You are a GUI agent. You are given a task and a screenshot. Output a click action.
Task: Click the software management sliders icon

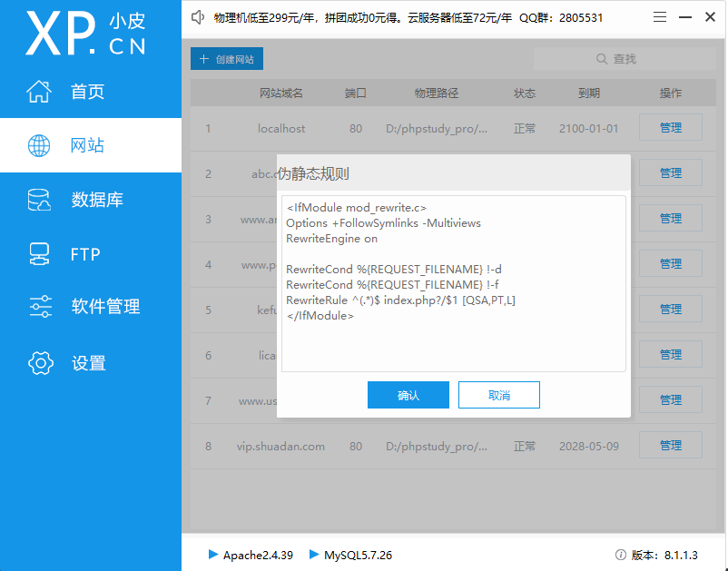click(40, 307)
